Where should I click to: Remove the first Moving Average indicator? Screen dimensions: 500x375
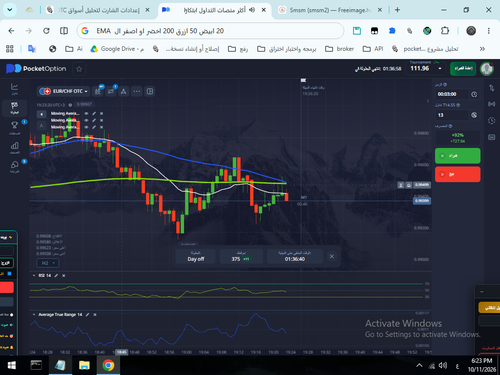(102, 113)
